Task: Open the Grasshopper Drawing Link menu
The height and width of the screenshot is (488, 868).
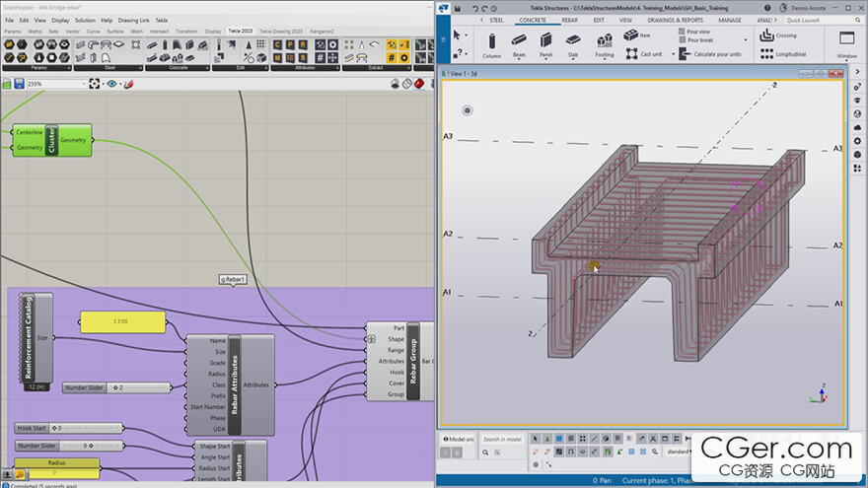Action: tap(133, 20)
